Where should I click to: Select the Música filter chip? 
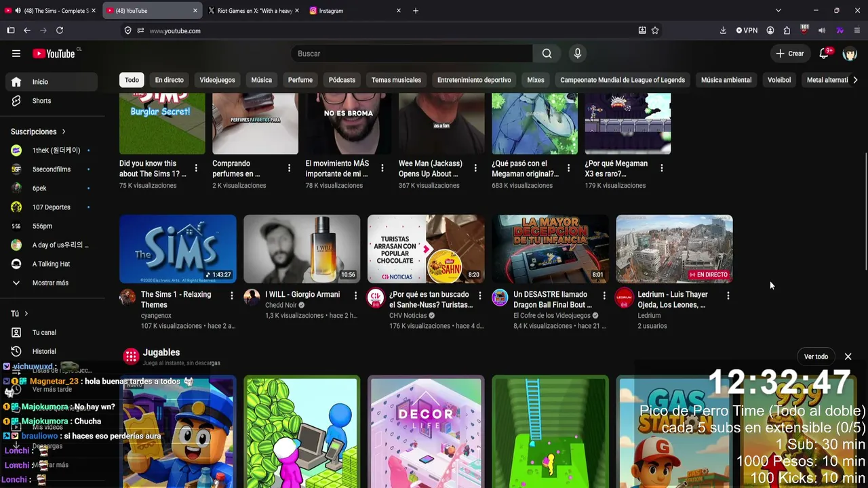pyautogui.click(x=261, y=80)
